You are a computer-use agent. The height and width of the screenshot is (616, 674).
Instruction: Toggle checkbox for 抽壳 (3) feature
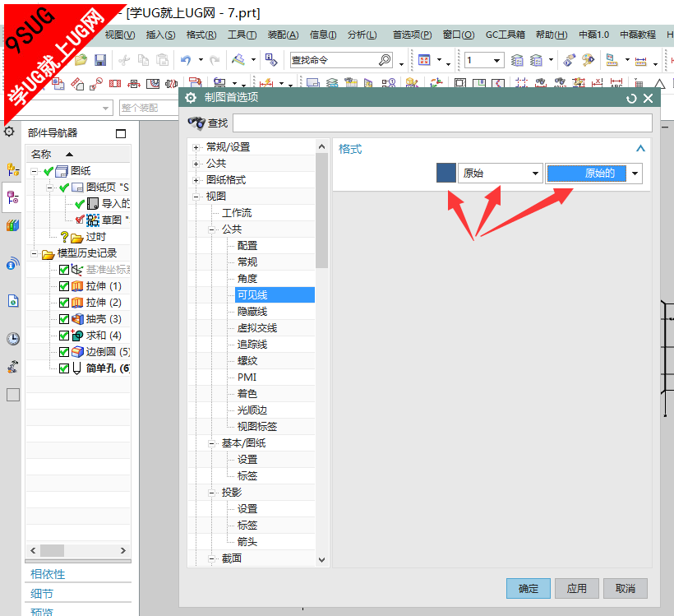(63, 319)
